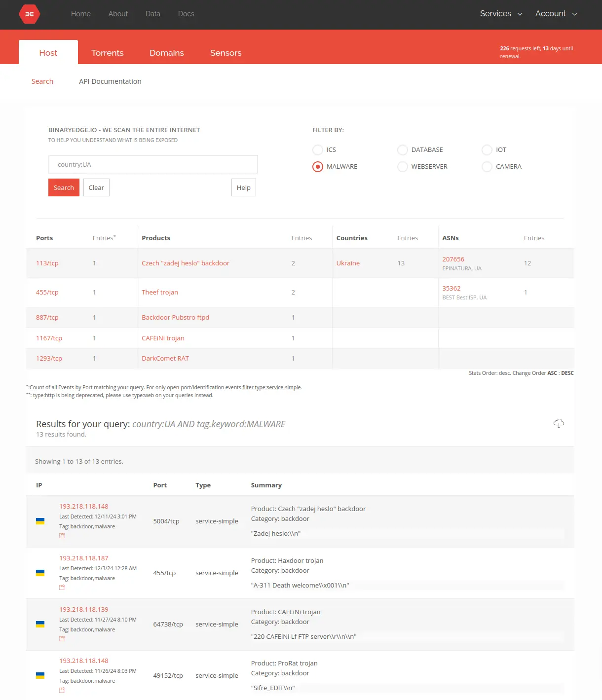Click the BinaryEdge hexagon logo
602x700 pixels.
(x=29, y=14)
